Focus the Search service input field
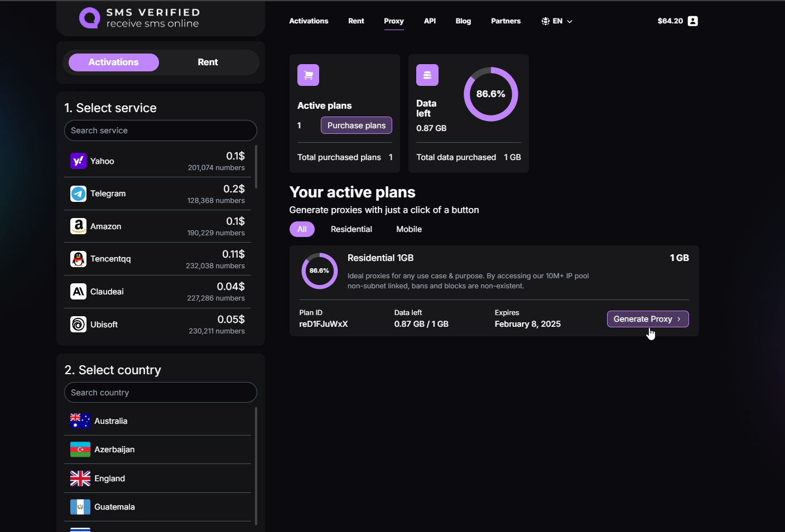The width and height of the screenshot is (785, 532). point(161,130)
